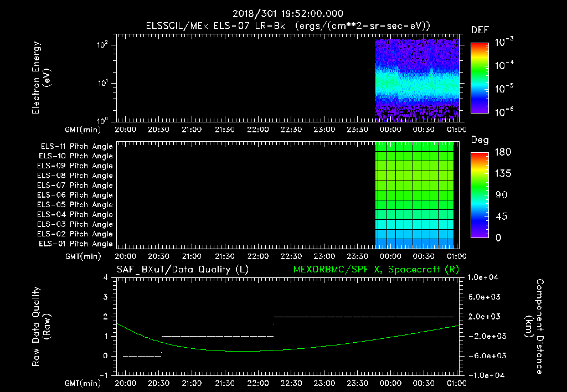
Task: Click the 6.0e+03 right axis value
Action: tap(484, 297)
